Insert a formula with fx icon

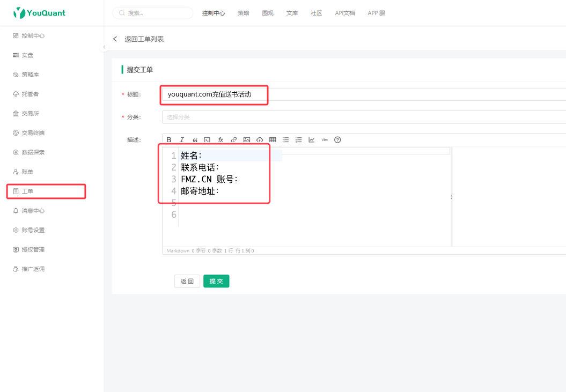pos(220,139)
